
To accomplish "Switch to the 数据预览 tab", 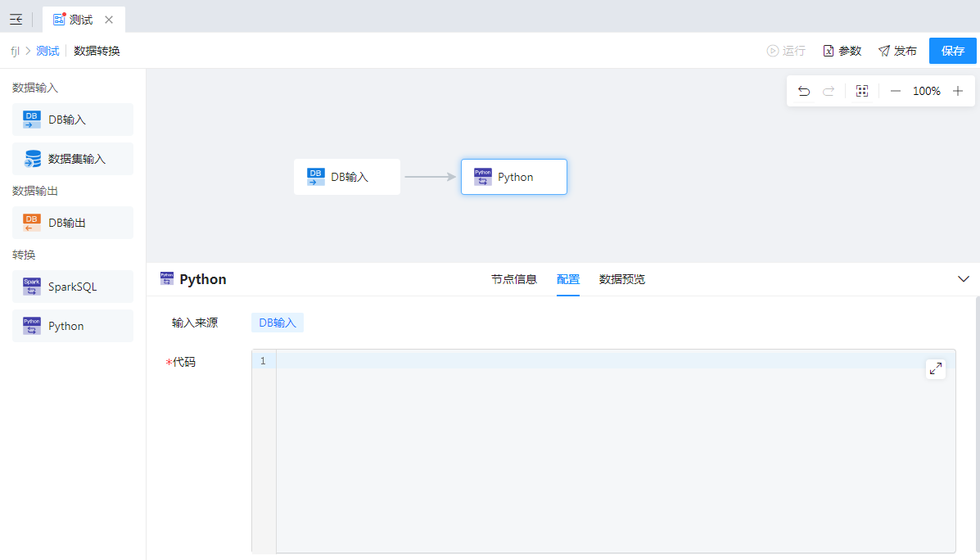I will (621, 279).
